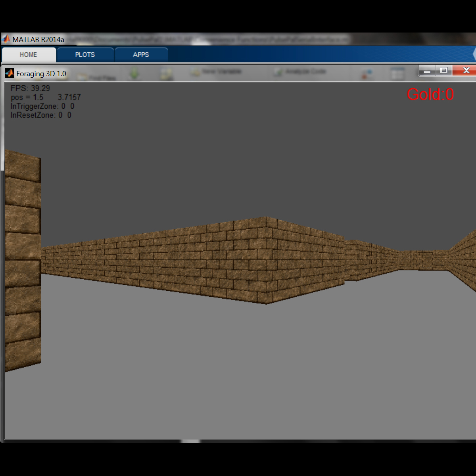Click the pos coordinates readout

point(46,97)
